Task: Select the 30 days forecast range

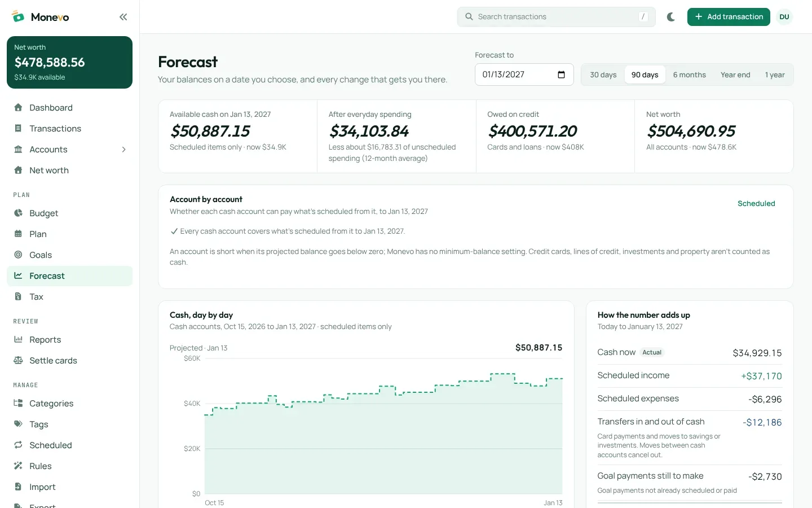Action: 603,75
